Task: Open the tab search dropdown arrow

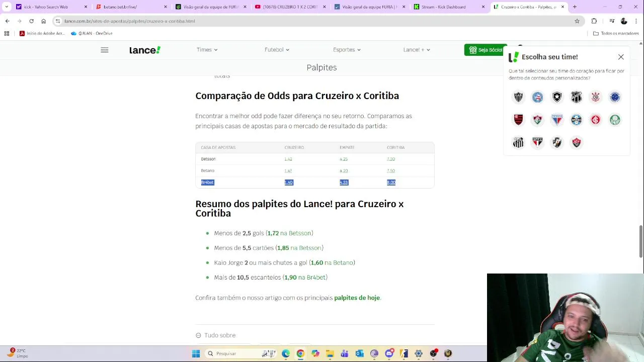Action: pos(6,7)
